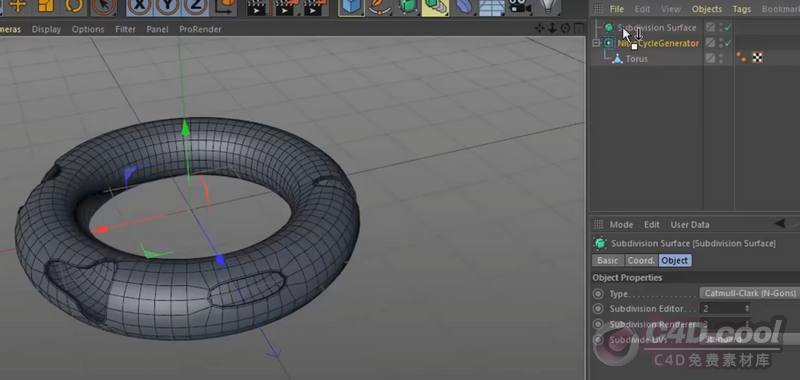
Task: Lock the X axis in toolbar
Action: click(x=139, y=7)
